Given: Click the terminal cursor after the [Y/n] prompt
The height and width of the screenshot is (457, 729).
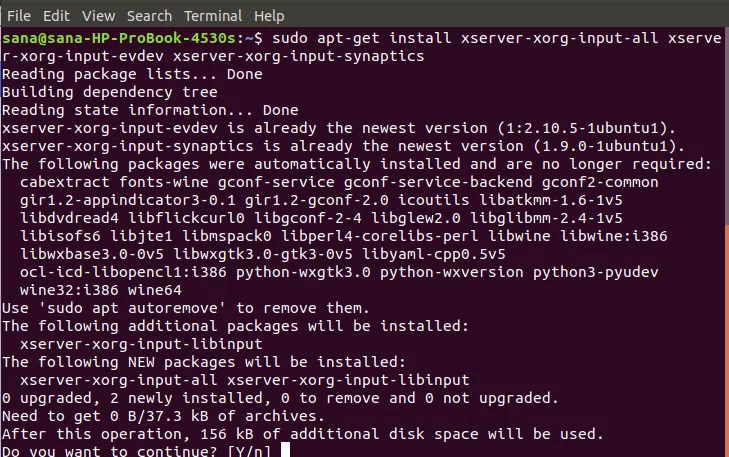Looking at the screenshot, I should coord(285,450).
